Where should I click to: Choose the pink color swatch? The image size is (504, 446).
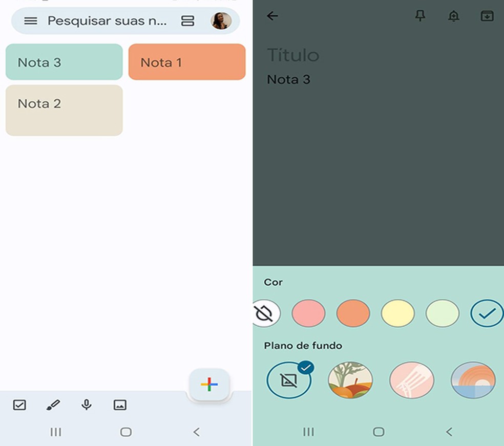308,313
